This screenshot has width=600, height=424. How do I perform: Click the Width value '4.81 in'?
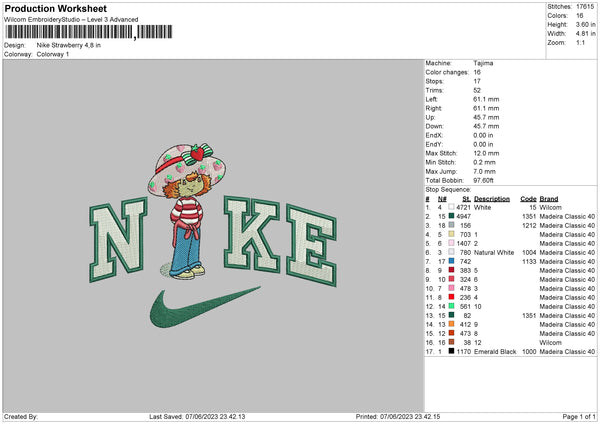coord(585,34)
